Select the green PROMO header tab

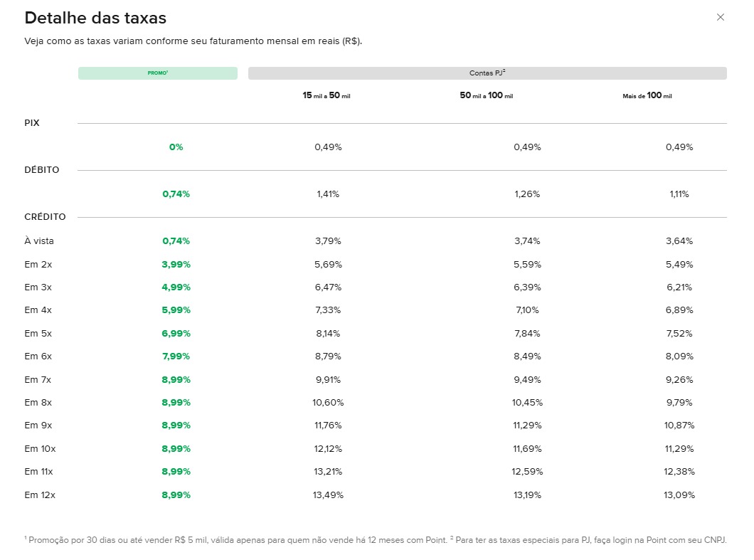[157, 73]
